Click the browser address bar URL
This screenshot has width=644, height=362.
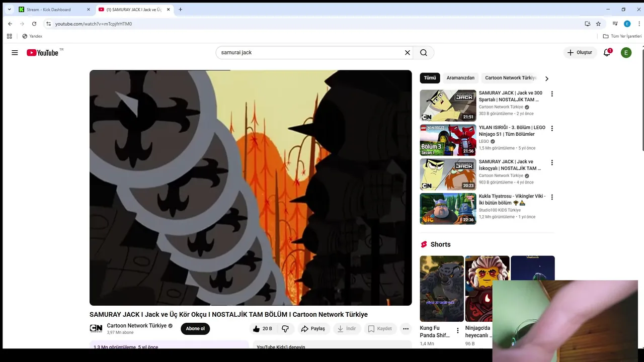point(94,24)
